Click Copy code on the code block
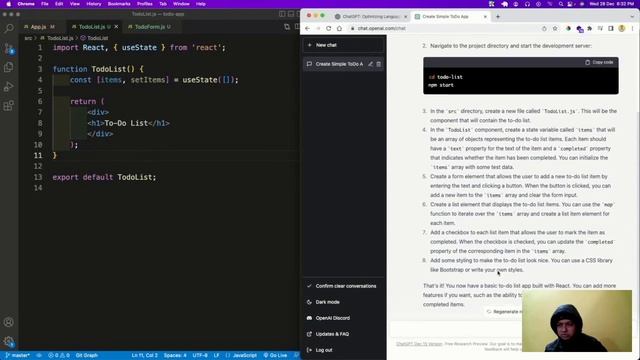 click(x=599, y=62)
